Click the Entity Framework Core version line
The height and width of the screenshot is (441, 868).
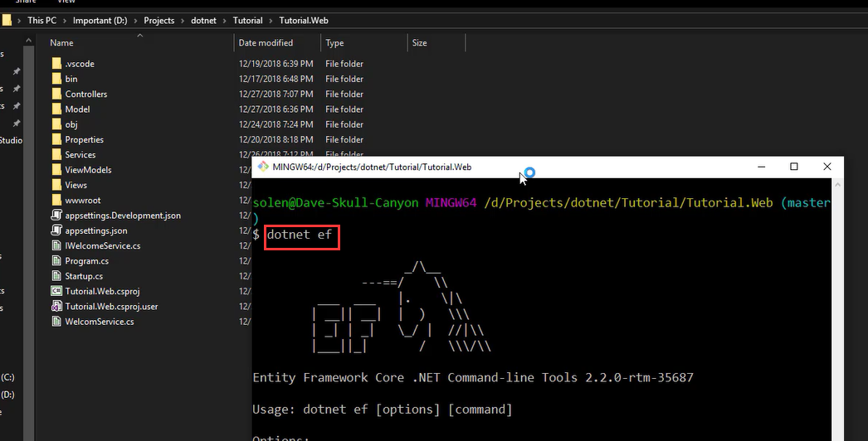coord(473,378)
